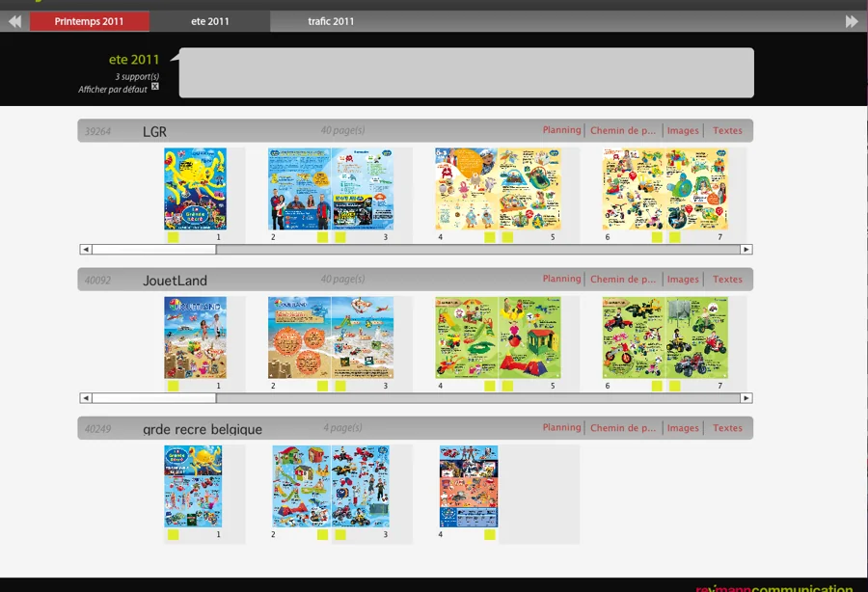The width and height of the screenshot is (868, 592).
Task: Open JouetLand pages 4-5 spread thumbnail
Action: point(499,337)
